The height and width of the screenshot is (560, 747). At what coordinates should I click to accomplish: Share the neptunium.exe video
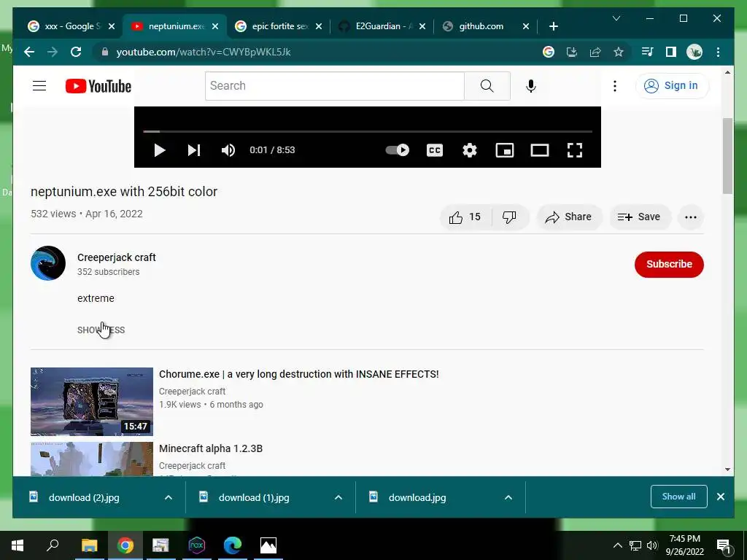569,217
